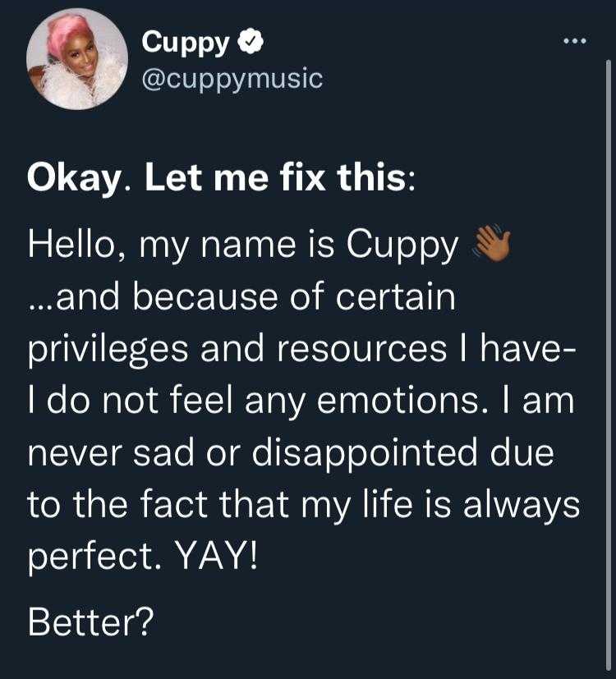This screenshot has width=616, height=679.
Task: Click the line 'privileges and resources I have-'
Action: (302, 351)
